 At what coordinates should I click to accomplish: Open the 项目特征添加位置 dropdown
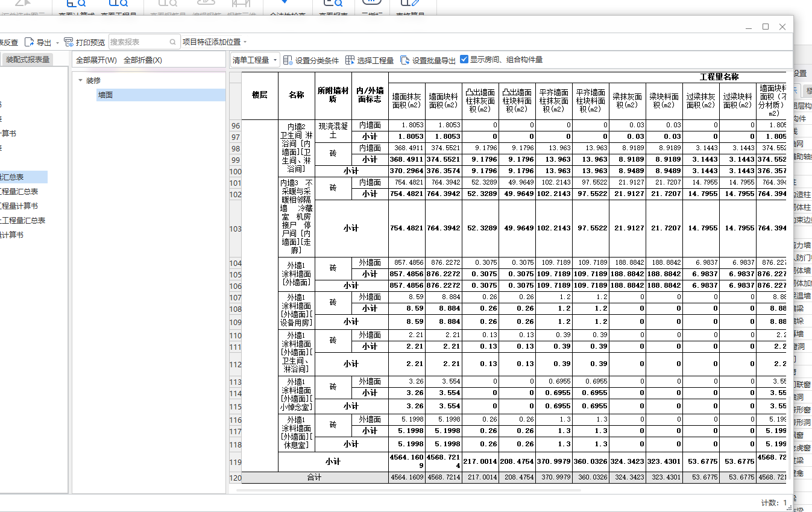point(215,42)
